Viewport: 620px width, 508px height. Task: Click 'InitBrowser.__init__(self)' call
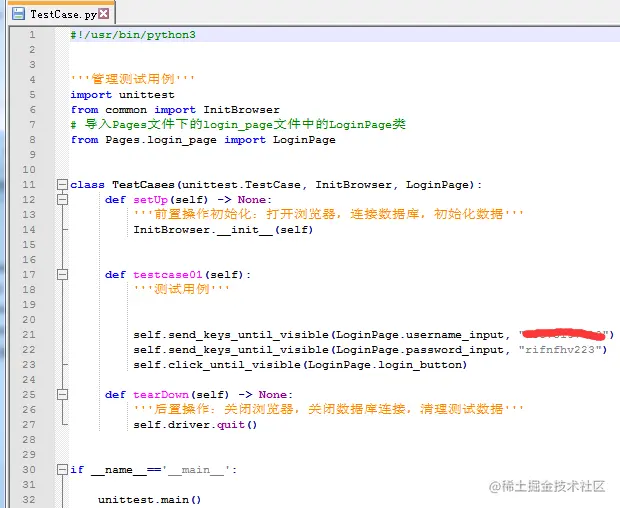pos(223,230)
